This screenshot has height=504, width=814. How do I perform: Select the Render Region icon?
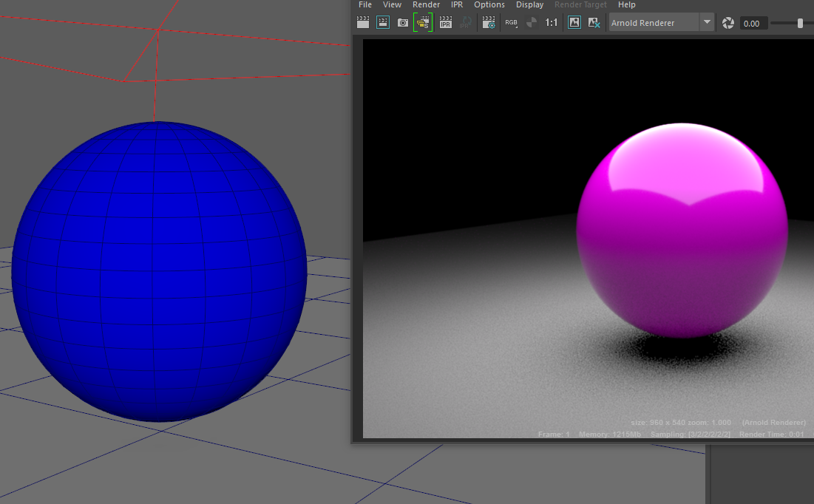point(383,22)
